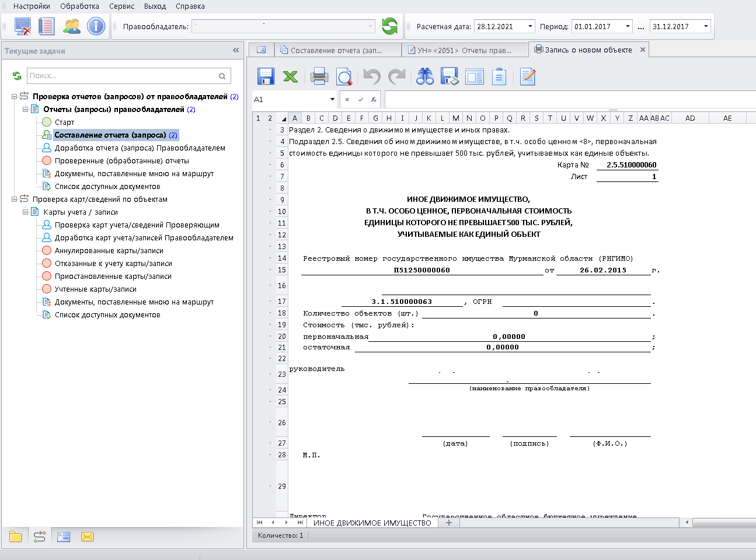Screen dimensions: 756x560
Task: Collapse the Текущие задачи panel
Action: pyautogui.click(x=236, y=51)
